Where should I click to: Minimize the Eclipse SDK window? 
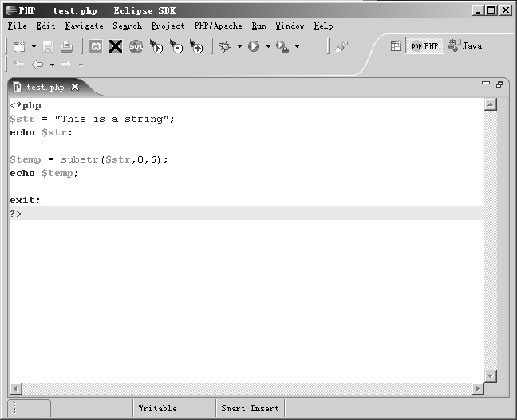click(478, 10)
